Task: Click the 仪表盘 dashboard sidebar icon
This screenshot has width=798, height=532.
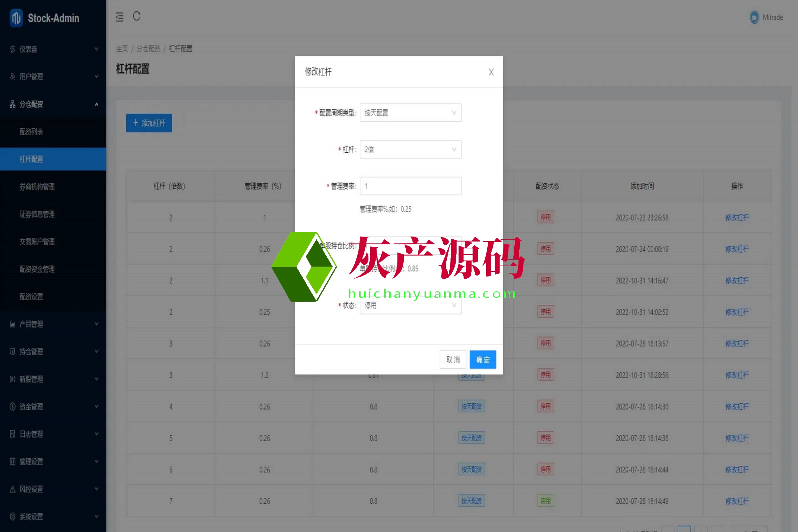Action: (x=12, y=49)
